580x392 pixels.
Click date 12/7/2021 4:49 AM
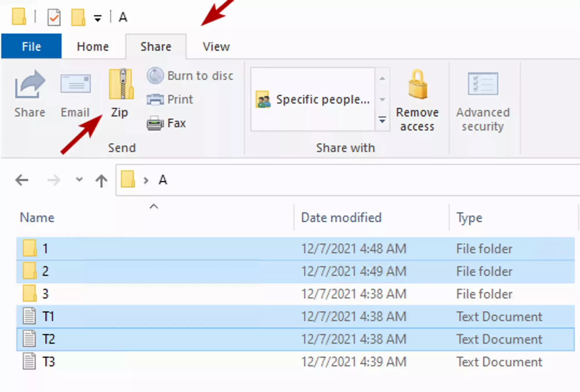[354, 271]
